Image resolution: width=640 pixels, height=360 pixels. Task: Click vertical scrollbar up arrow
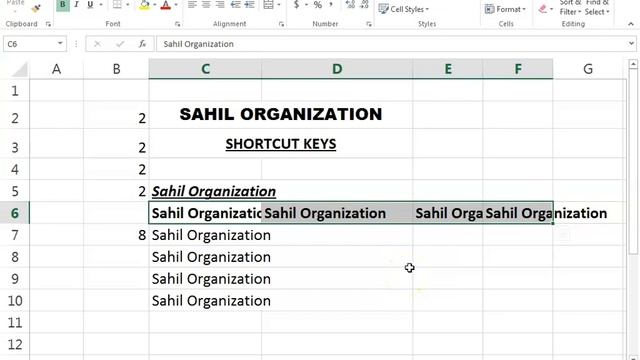click(633, 64)
